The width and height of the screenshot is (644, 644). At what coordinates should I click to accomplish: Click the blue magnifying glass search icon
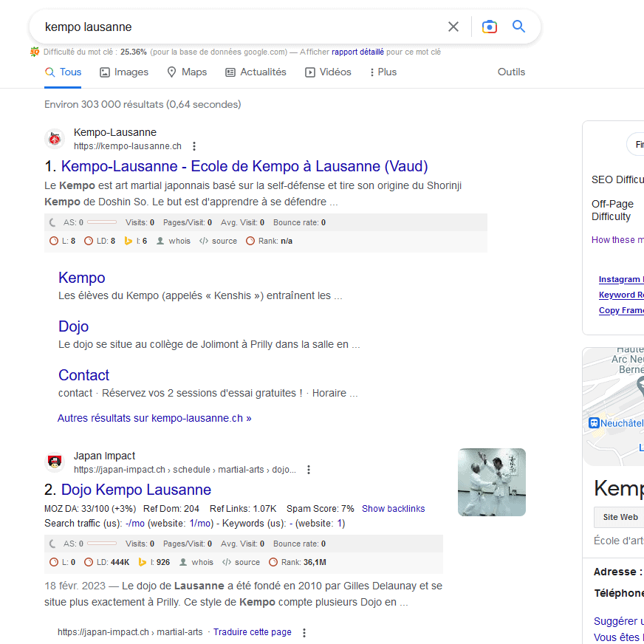[518, 26]
